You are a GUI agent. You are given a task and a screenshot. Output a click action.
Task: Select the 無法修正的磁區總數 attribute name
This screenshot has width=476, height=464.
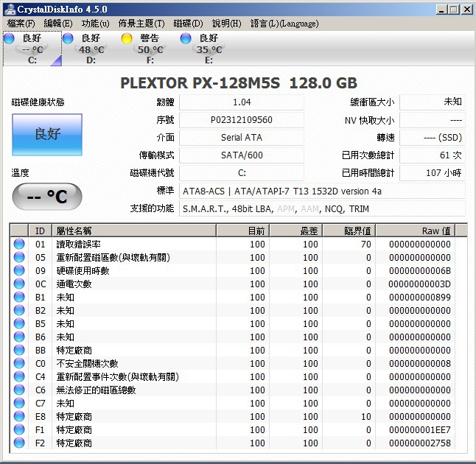click(96, 390)
